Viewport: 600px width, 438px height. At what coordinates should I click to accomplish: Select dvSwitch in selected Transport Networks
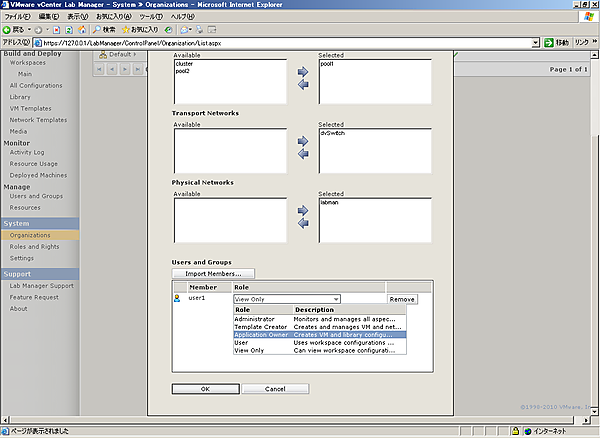[332, 132]
